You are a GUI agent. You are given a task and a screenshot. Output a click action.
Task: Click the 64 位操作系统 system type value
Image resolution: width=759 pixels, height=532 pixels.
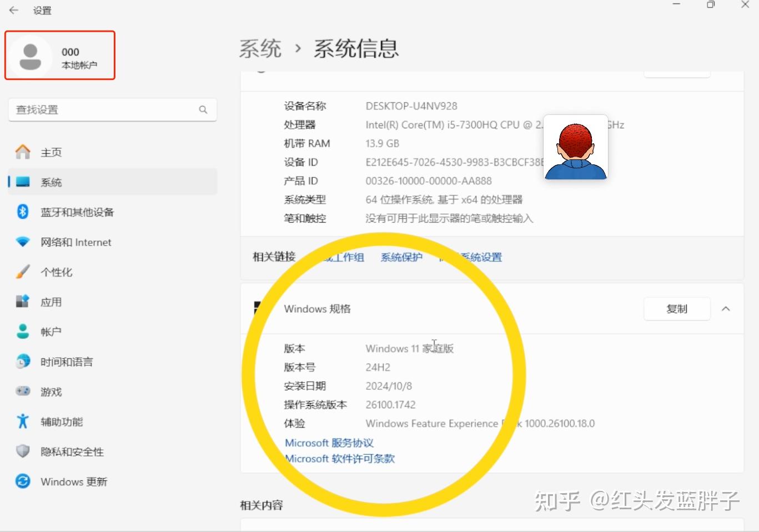(x=444, y=200)
